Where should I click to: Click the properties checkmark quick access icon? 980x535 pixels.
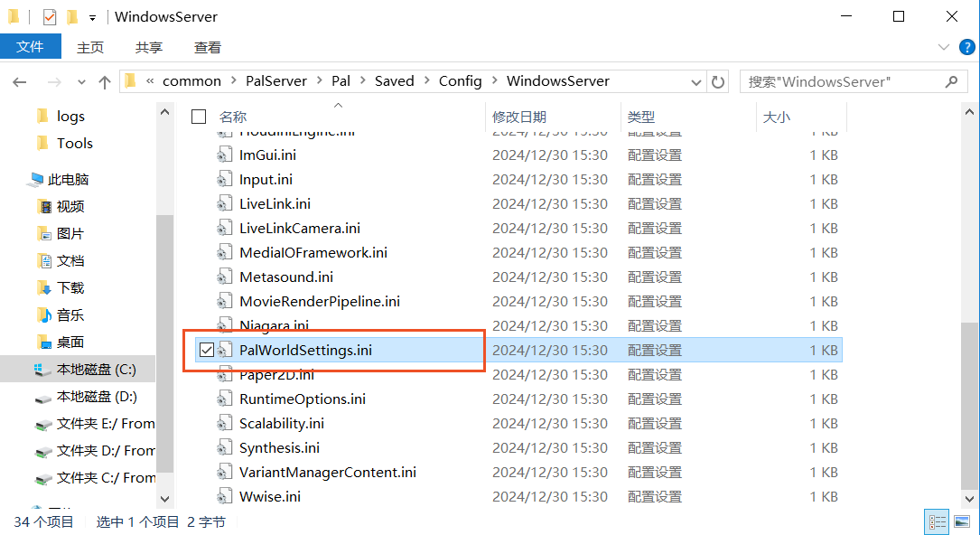50,17
